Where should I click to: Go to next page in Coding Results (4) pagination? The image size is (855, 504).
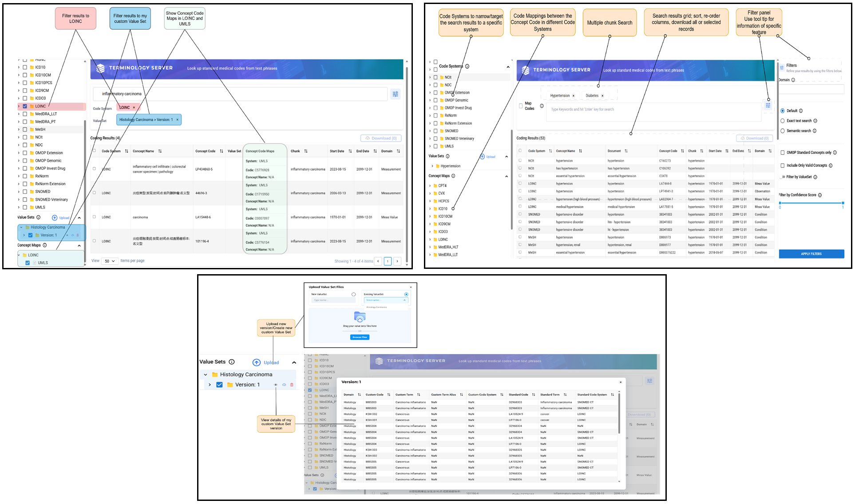click(397, 261)
